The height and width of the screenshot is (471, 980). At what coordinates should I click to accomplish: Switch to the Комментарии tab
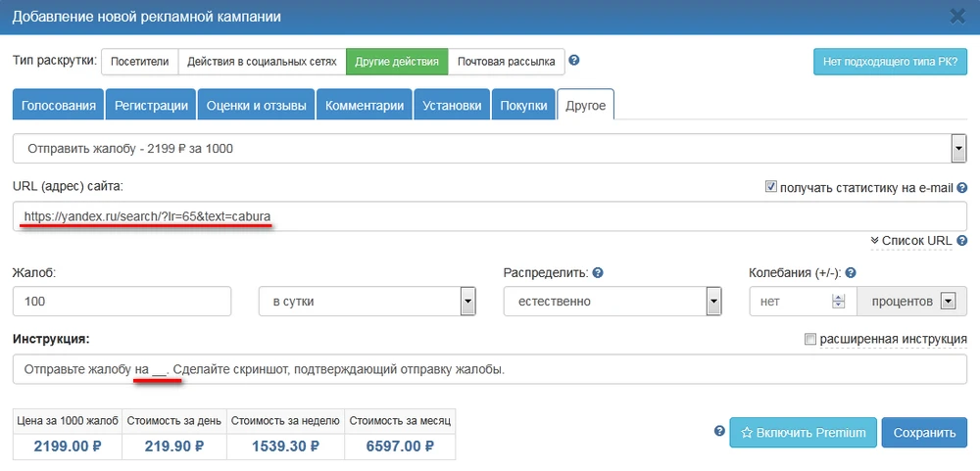365,106
